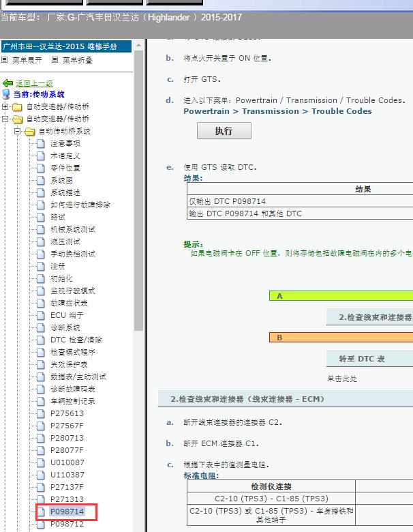Click the orange result bar B

click(341, 338)
